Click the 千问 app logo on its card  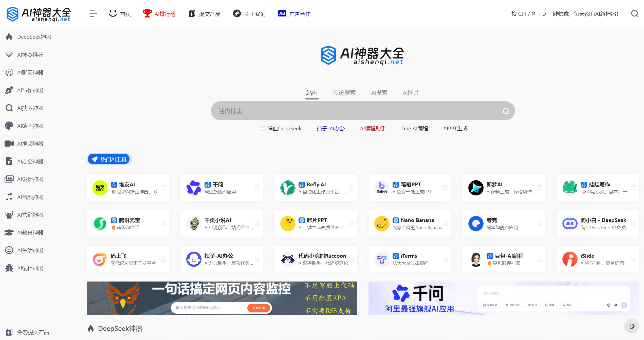click(x=194, y=188)
